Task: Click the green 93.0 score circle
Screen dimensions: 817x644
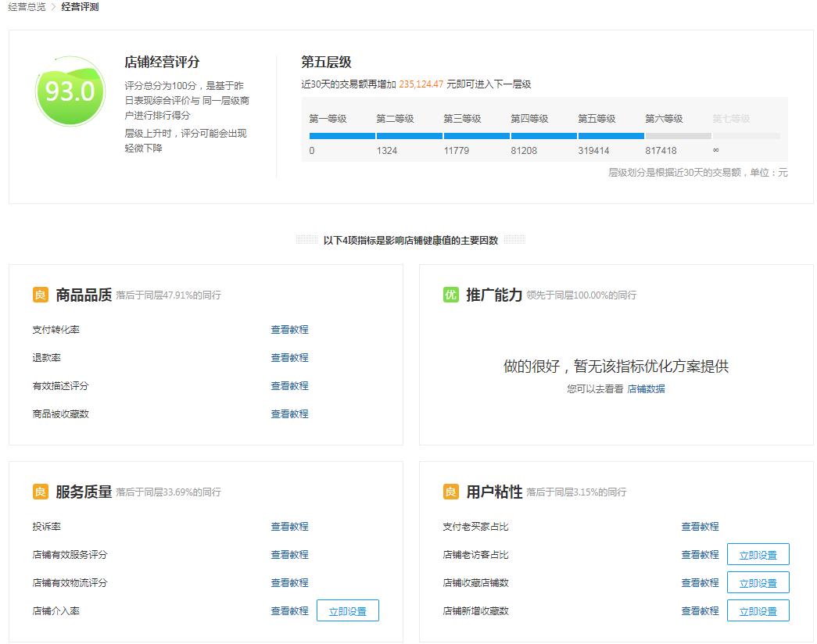Action: [x=69, y=91]
